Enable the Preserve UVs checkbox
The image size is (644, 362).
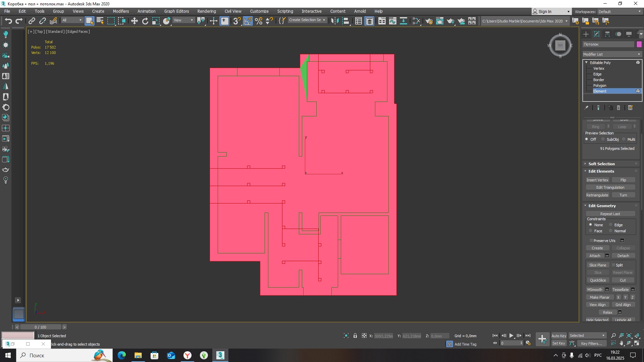(x=591, y=241)
